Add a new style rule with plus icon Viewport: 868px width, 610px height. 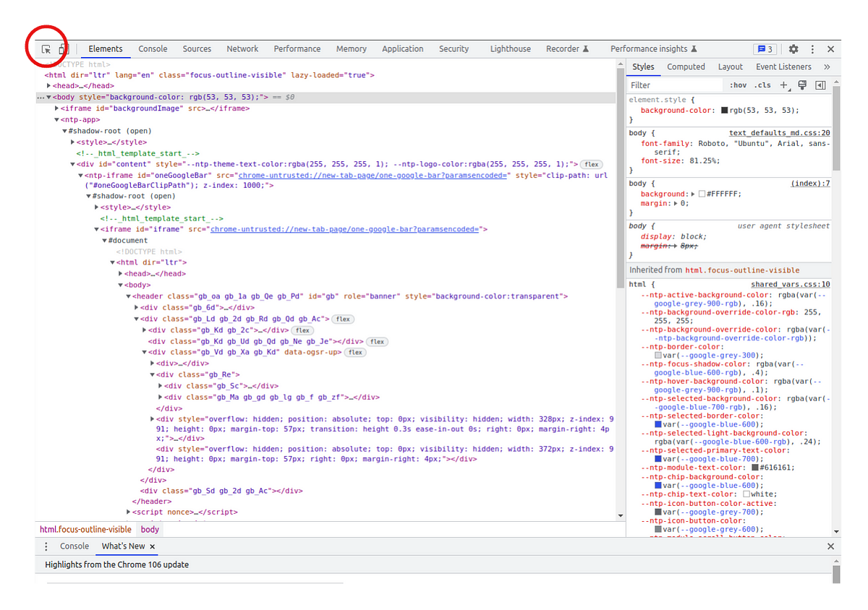tap(784, 85)
